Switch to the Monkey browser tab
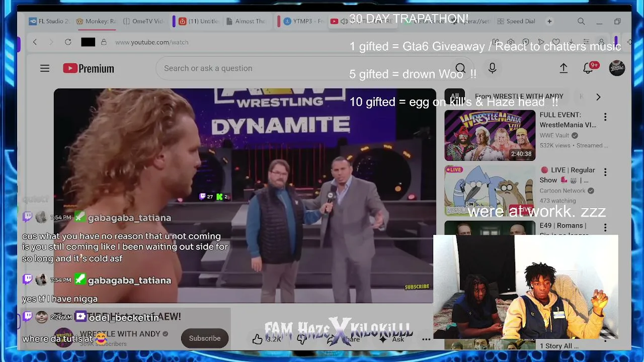Image resolution: width=644 pixels, height=362 pixels. click(x=96, y=22)
